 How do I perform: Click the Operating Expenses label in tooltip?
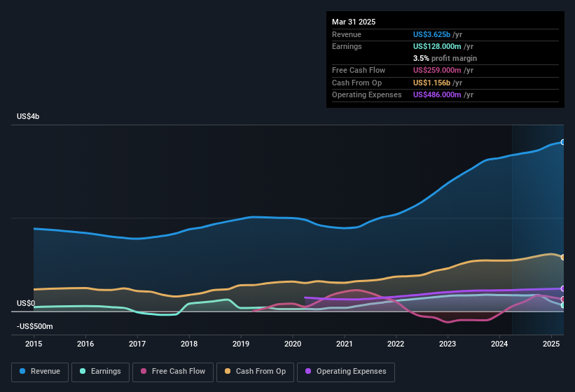[x=367, y=95]
